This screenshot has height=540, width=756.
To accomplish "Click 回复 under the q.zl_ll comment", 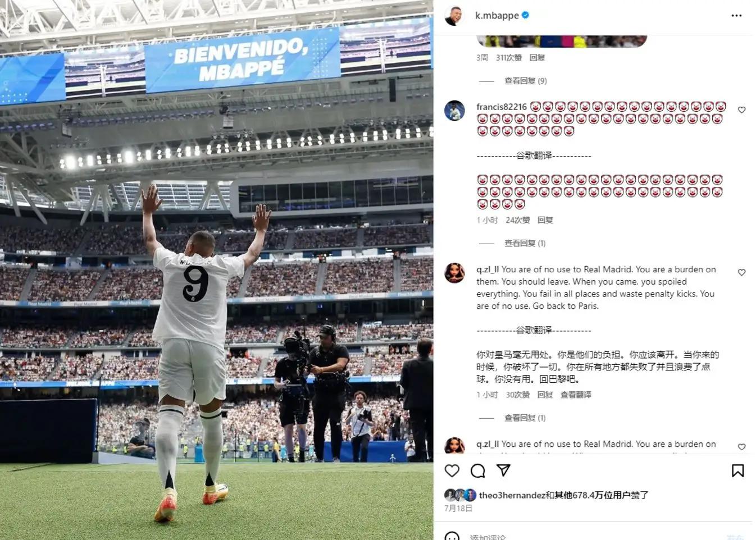I will (545, 395).
